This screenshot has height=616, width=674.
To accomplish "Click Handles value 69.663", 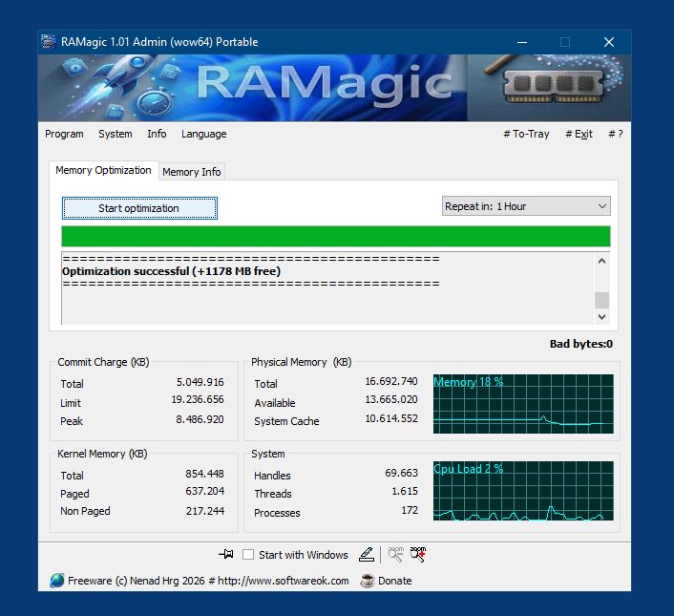I will click(401, 473).
